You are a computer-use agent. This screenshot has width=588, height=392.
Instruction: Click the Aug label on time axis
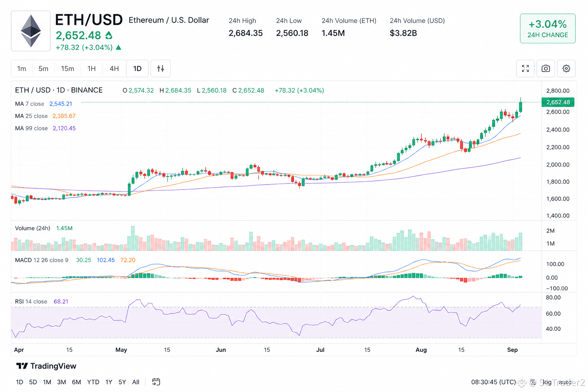(421, 350)
